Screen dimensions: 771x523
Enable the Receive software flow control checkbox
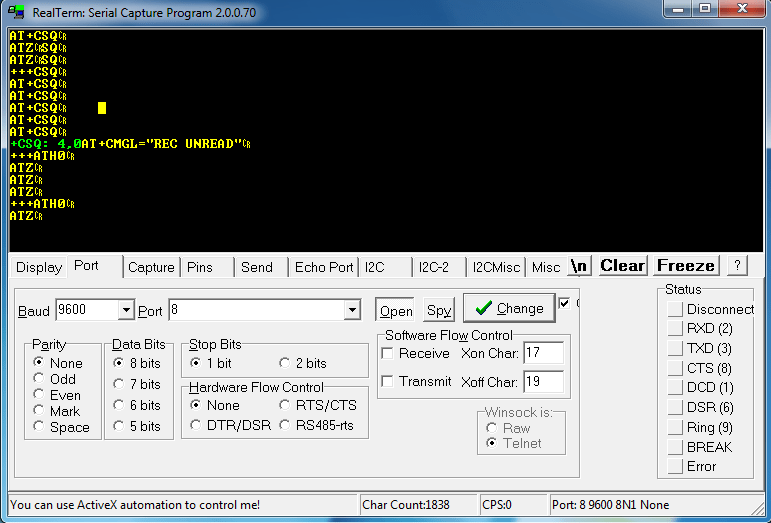(x=388, y=354)
